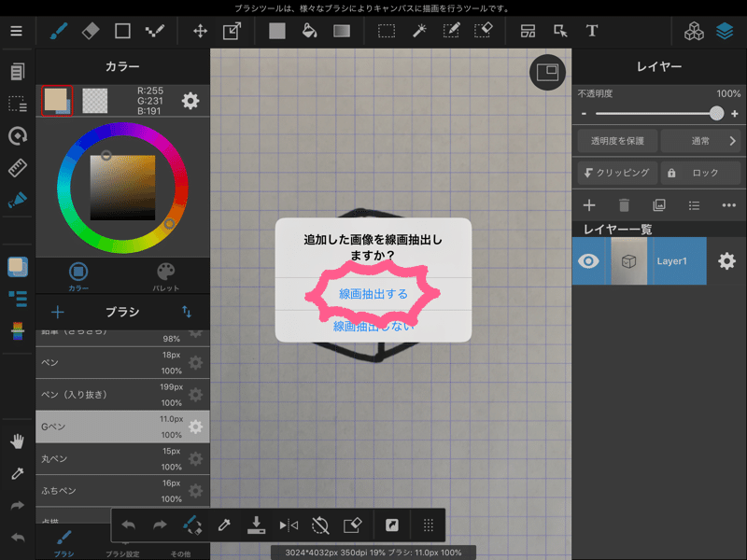Open blend mode 通常 dropdown
The height and width of the screenshot is (560, 747).
701,141
